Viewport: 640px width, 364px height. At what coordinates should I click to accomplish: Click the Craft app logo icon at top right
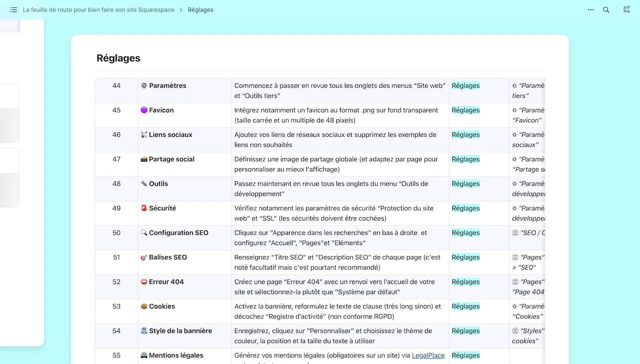626,9
